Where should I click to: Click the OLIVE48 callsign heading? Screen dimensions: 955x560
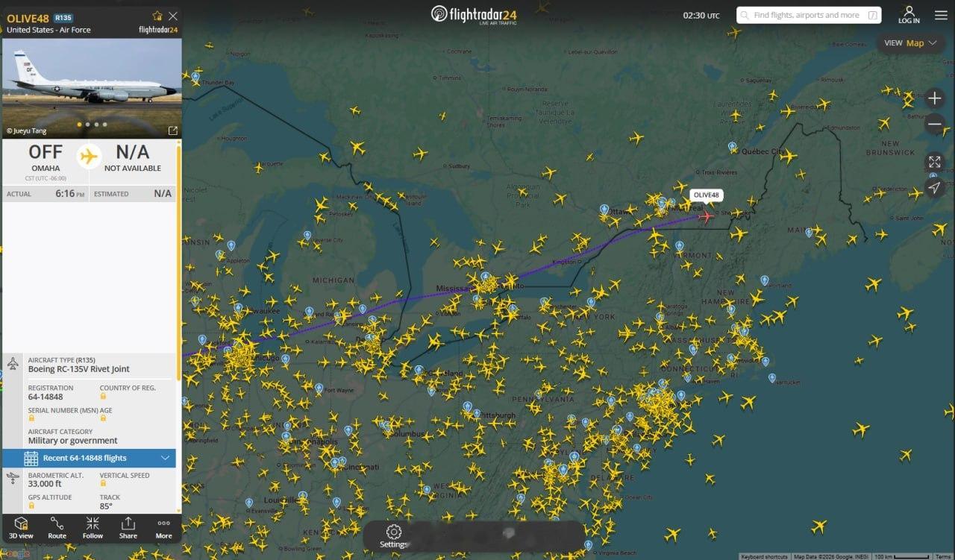[x=28, y=17]
